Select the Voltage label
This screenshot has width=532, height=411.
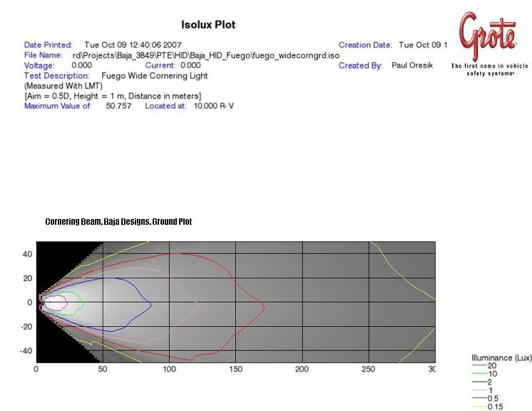click(x=39, y=65)
